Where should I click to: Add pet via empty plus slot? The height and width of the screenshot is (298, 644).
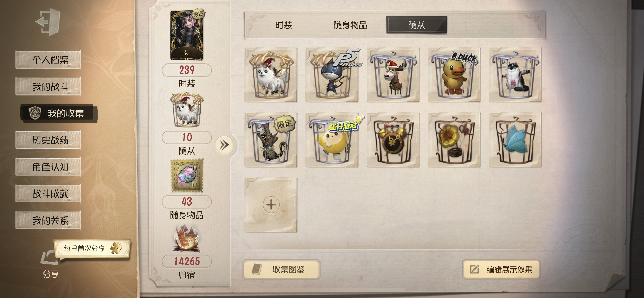pyautogui.click(x=271, y=205)
